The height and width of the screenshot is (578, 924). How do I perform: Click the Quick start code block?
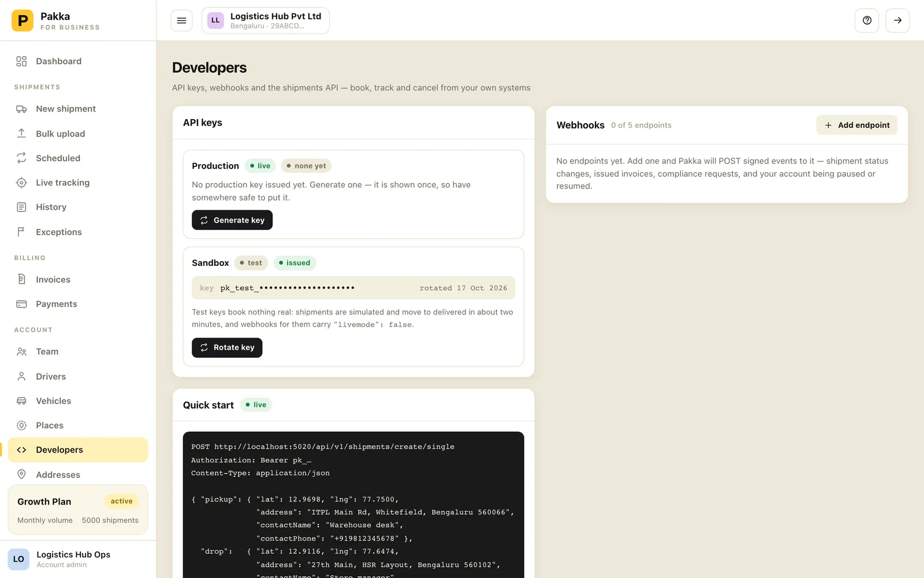(353, 505)
